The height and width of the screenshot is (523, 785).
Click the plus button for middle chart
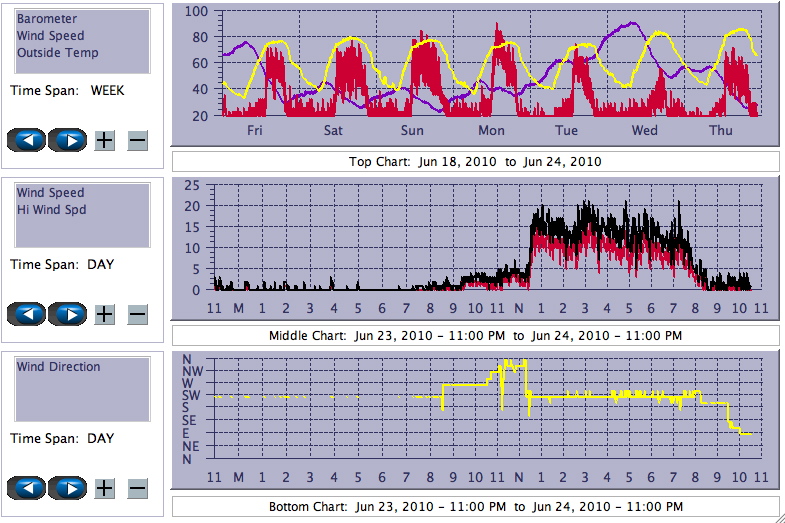(105, 314)
